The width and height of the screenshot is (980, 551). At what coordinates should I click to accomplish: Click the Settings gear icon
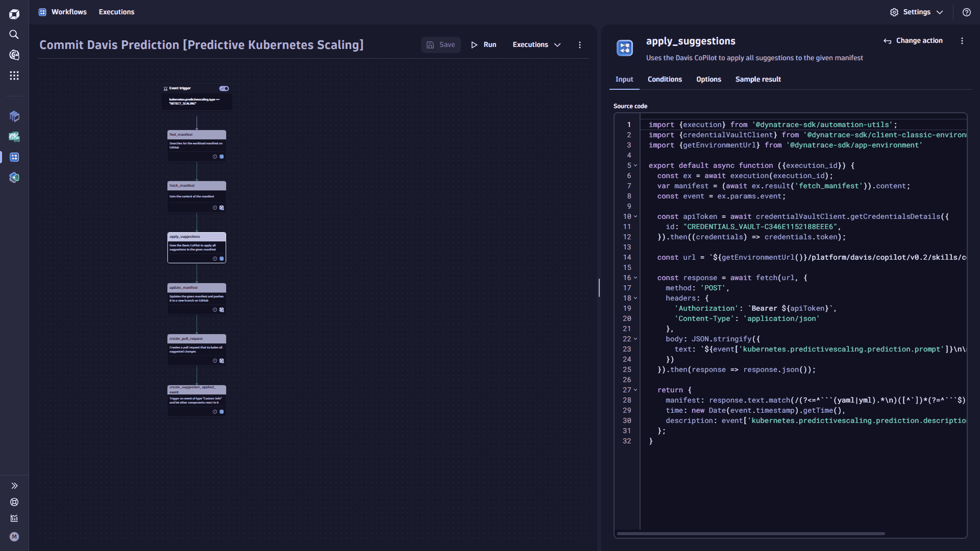coord(894,12)
